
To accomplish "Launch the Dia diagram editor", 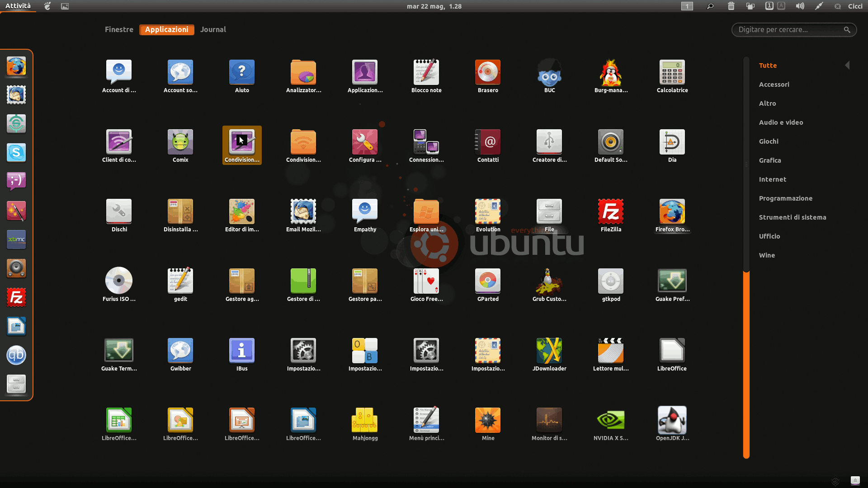I will point(672,145).
